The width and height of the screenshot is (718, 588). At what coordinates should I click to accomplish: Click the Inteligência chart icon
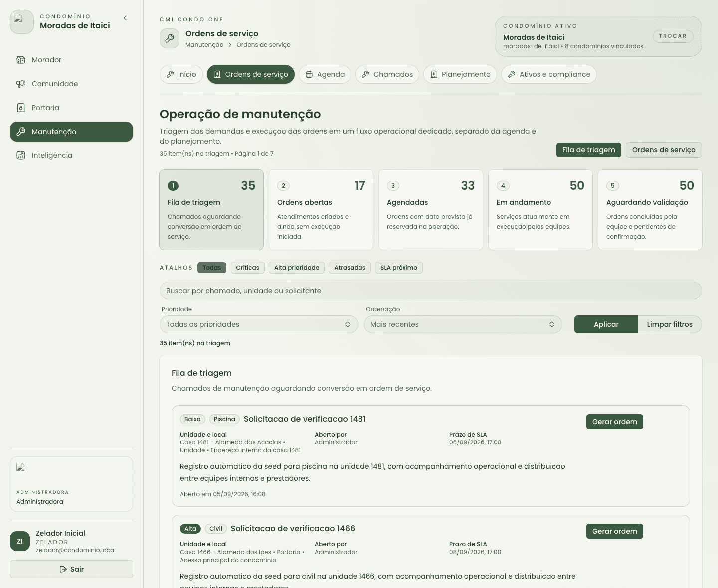coord(21,155)
